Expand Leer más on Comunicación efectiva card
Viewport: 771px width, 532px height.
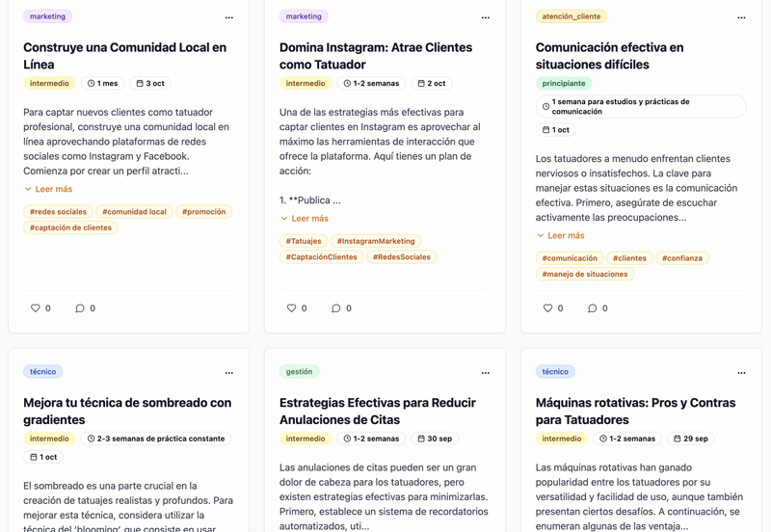coord(561,235)
